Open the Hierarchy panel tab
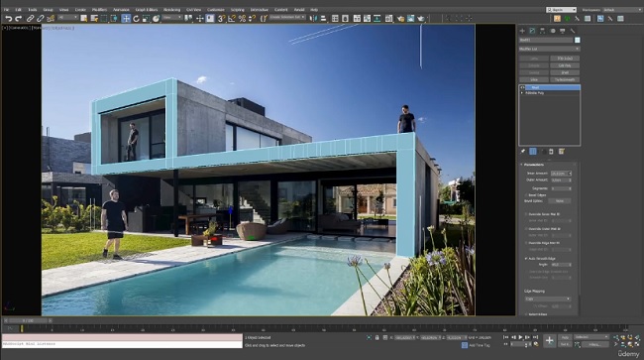Screen dimensions: 644x360 [542, 31]
